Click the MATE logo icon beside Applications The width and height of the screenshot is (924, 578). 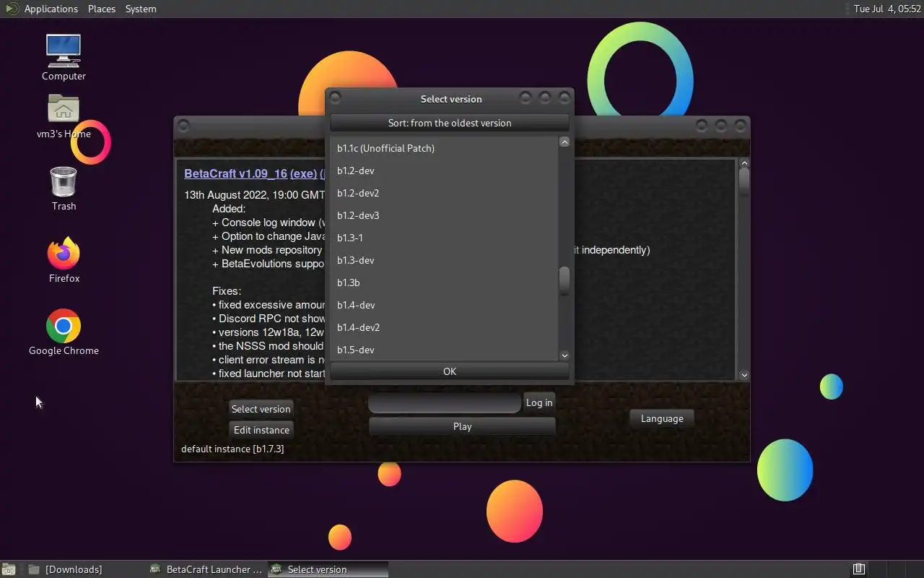[x=11, y=9]
